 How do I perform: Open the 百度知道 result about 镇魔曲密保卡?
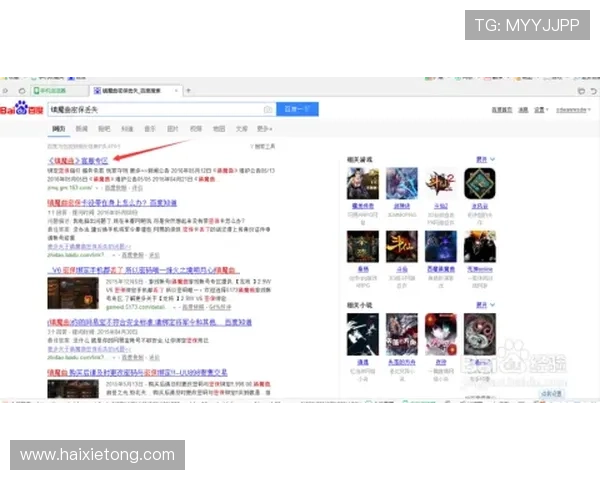(x=112, y=203)
